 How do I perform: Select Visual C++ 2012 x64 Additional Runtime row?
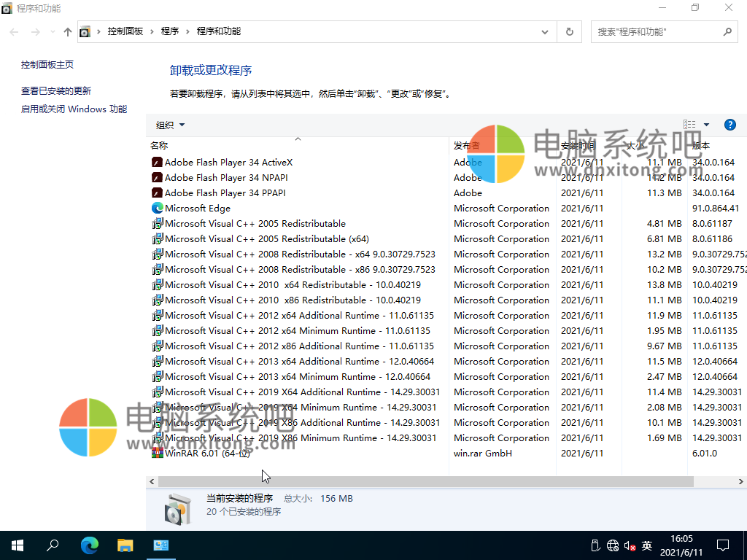446,315
